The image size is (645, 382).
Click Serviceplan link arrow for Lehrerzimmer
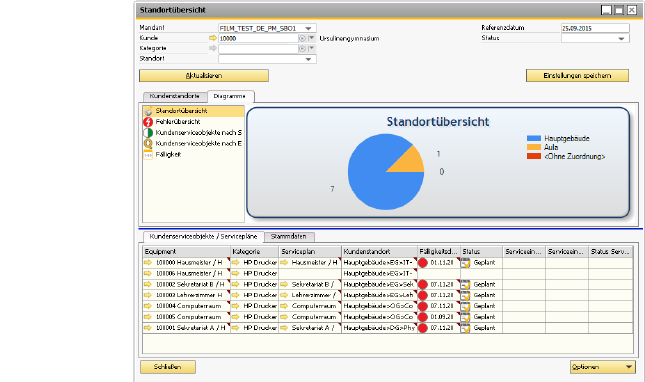pos(284,295)
